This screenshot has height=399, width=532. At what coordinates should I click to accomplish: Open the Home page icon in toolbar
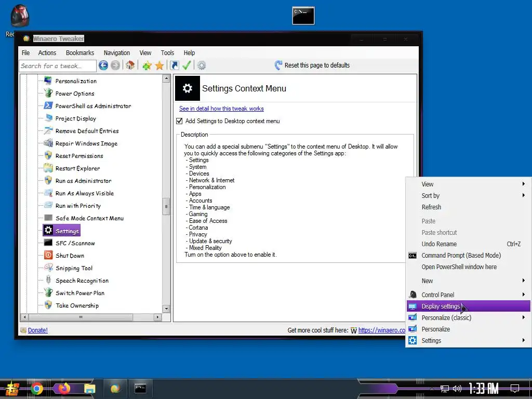click(x=130, y=65)
